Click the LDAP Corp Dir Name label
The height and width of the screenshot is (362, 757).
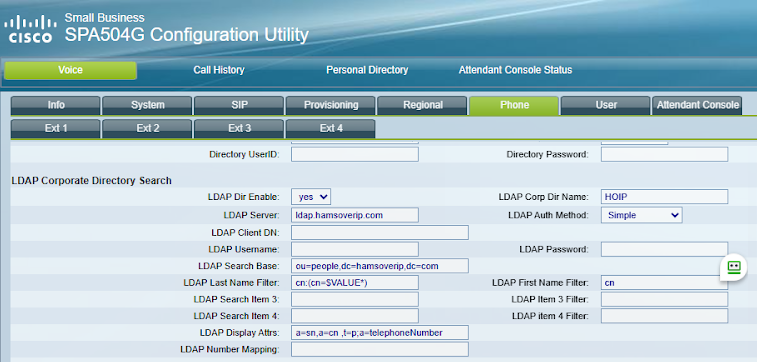pyautogui.click(x=544, y=197)
